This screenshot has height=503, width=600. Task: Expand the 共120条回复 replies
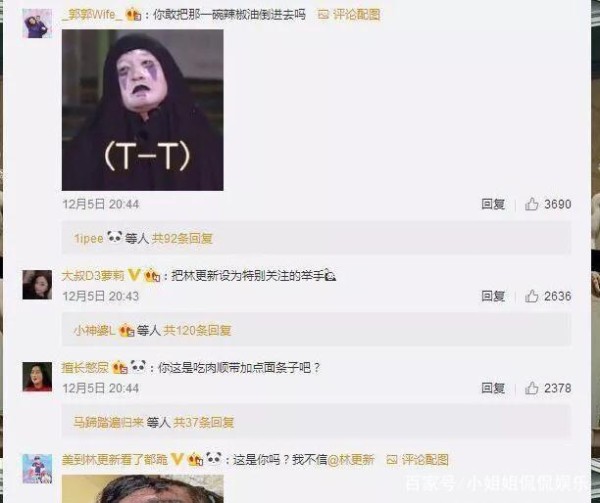click(197, 330)
